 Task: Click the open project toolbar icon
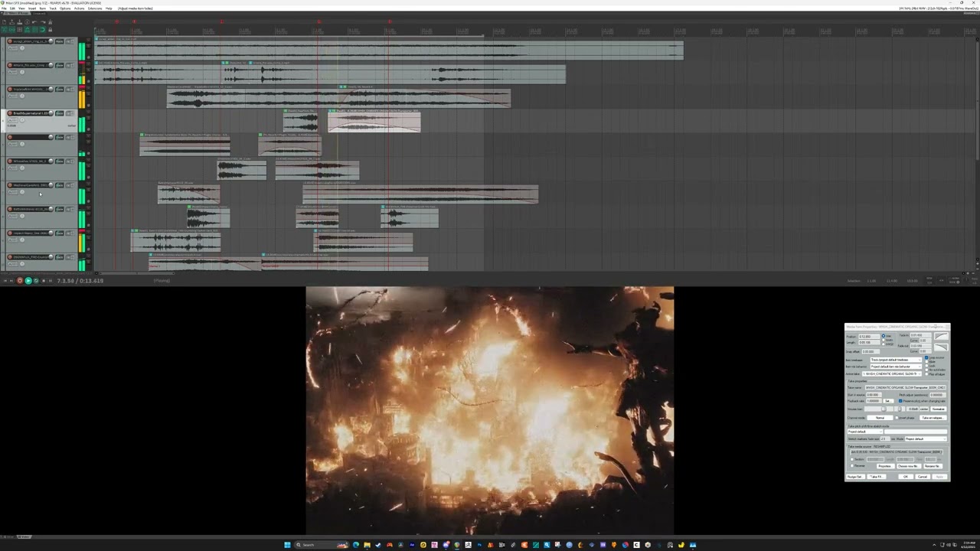[11, 22]
